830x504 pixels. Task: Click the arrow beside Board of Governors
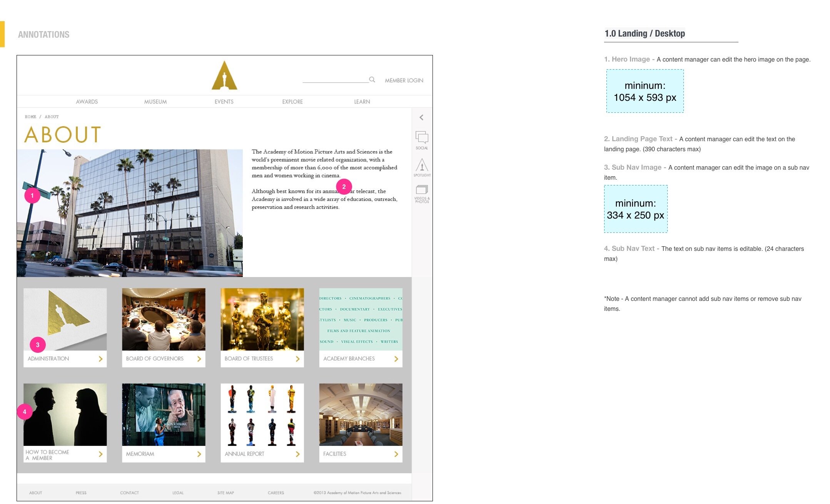click(199, 359)
